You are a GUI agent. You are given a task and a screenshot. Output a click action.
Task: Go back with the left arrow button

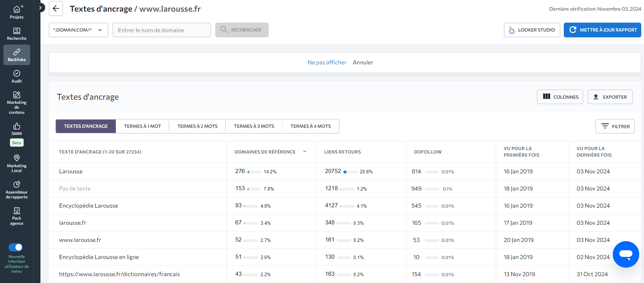(x=56, y=9)
